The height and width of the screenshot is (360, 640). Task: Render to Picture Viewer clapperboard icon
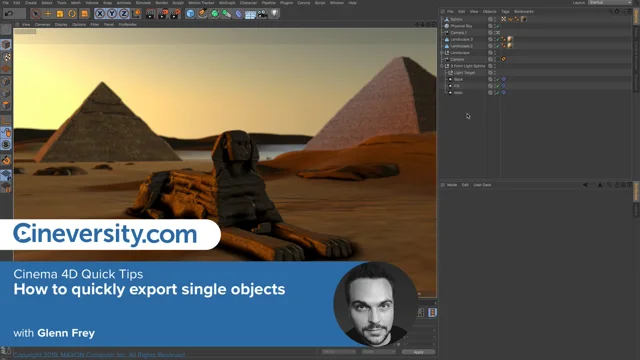coord(162,14)
